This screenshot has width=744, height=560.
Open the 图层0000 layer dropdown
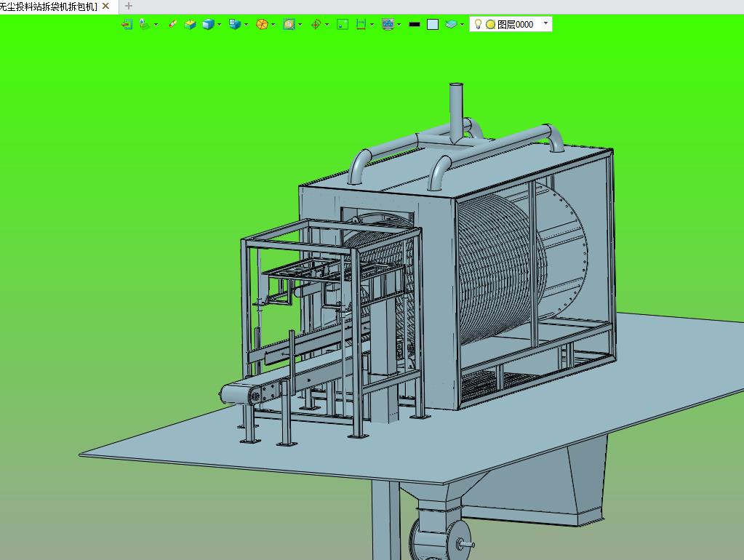(x=545, y=23)
